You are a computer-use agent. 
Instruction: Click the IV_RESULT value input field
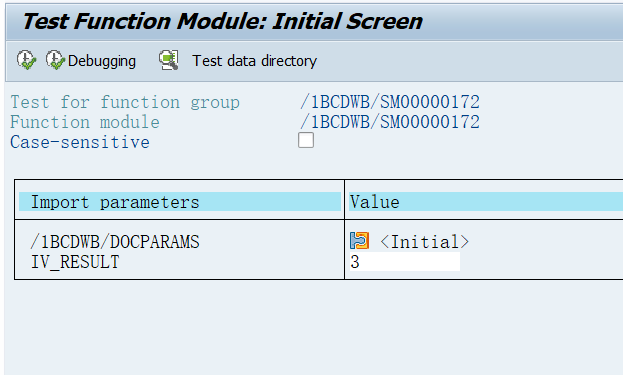coord(404,262)
